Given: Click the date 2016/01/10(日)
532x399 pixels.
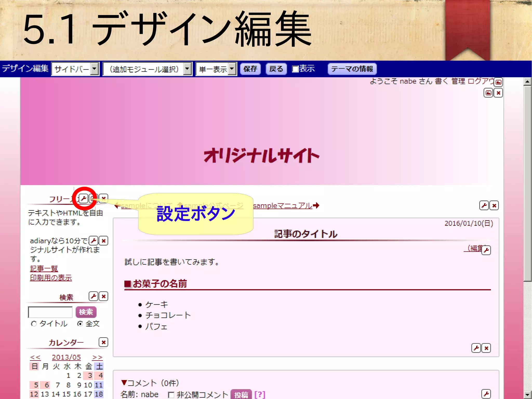Looking at the screenshot, I should click(469, 223).
